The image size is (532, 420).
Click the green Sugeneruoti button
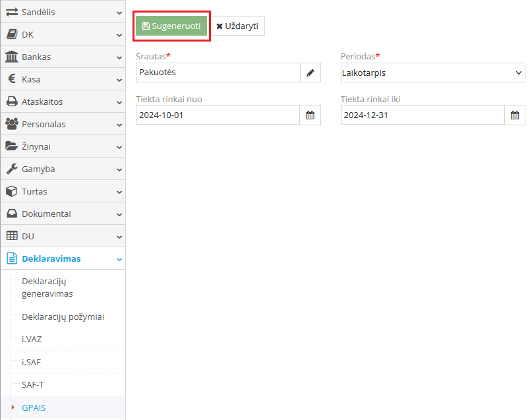click(171, 26)
